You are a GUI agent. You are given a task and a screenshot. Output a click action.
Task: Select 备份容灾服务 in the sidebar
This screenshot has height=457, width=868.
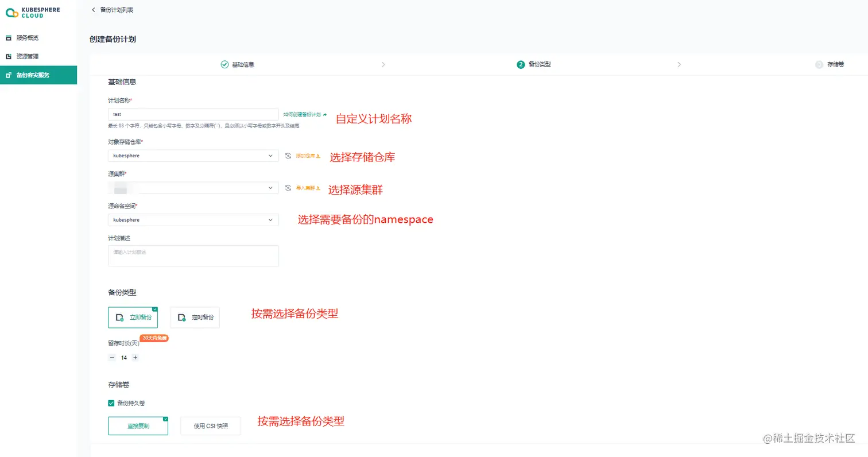point(38,75)
